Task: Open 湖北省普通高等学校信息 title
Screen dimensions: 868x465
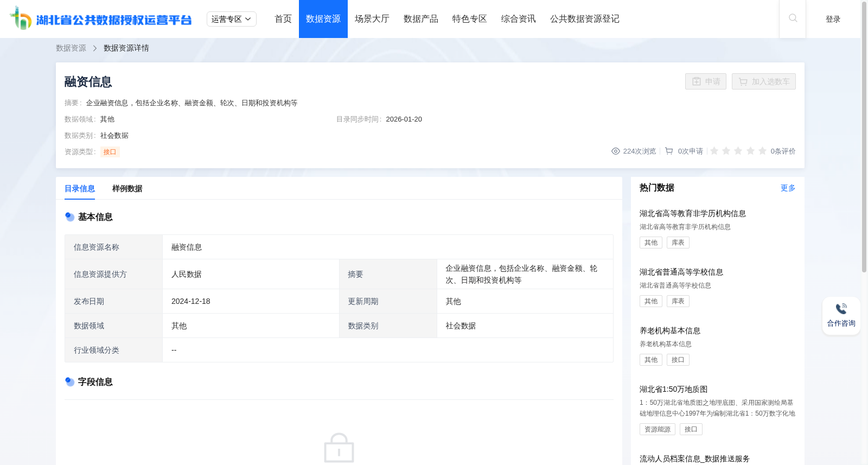Action: 681,272
